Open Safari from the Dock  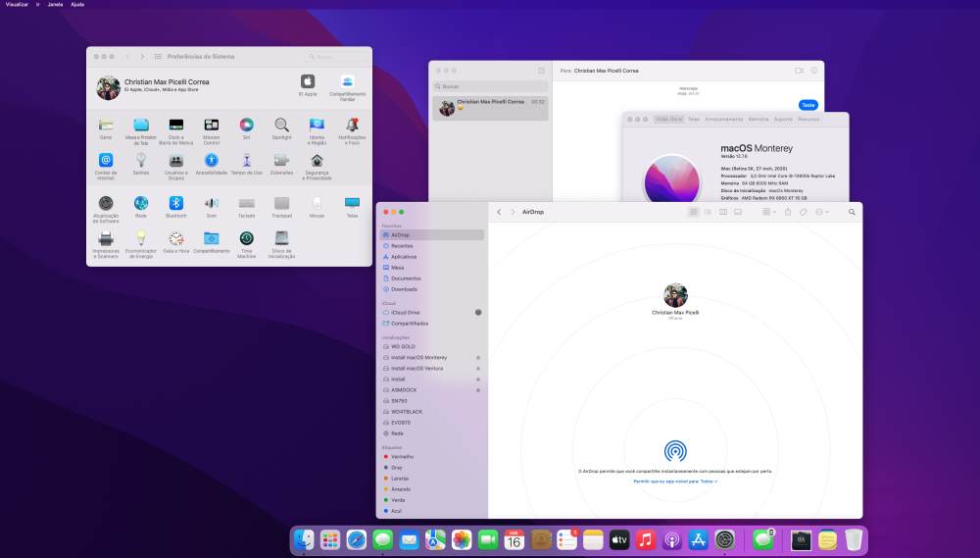357,539
